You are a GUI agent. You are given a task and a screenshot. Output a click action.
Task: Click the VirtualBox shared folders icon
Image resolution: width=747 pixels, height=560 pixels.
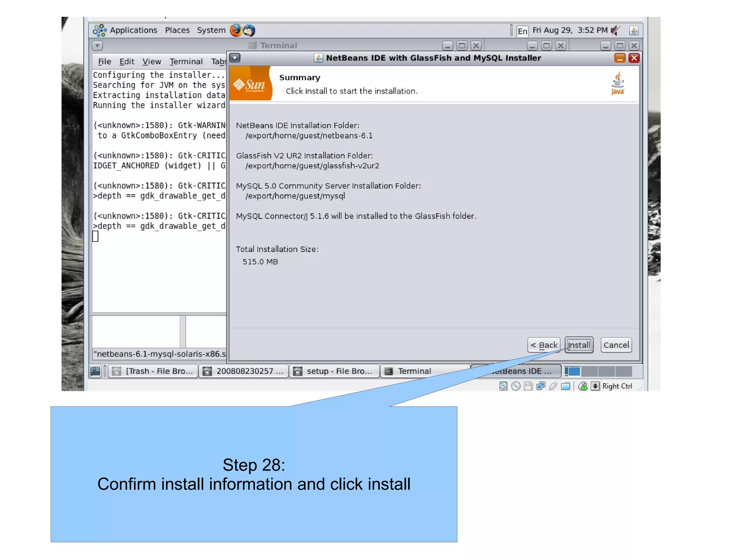566,386
